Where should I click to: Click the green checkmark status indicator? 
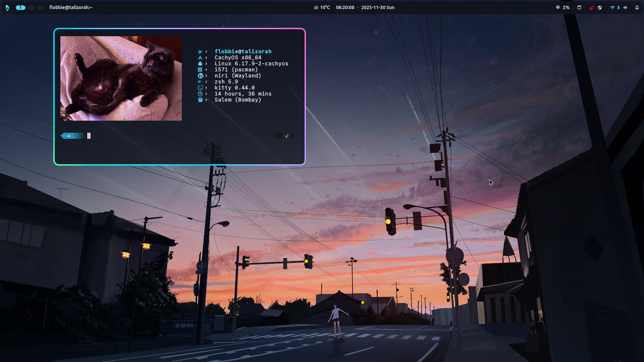(x=287, y=136)
